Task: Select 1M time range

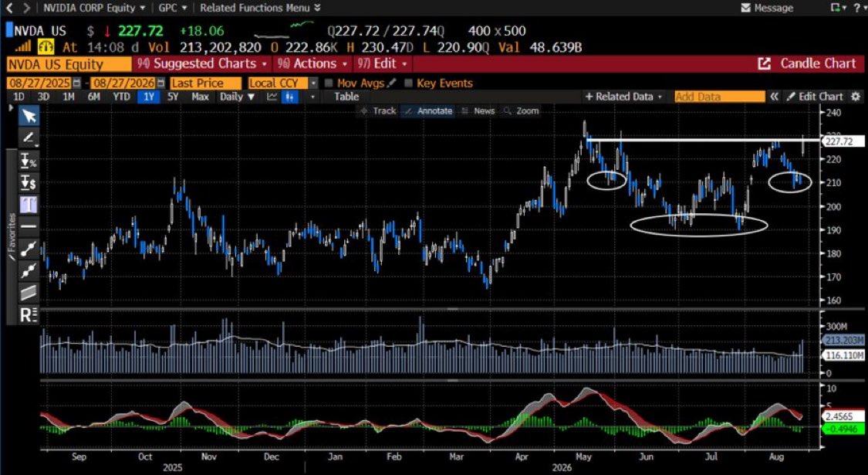Action: pyautogui.click(x=68, y=97)
